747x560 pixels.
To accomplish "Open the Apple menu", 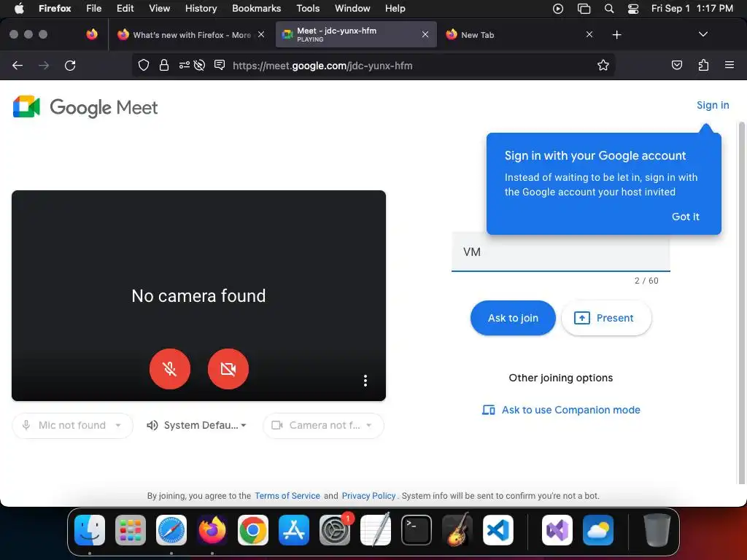I will click(x=19, y=8).
